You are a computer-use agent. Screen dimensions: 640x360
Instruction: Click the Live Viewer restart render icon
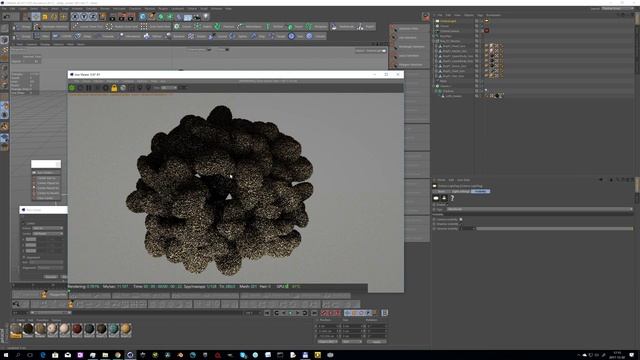coord(80,88)
